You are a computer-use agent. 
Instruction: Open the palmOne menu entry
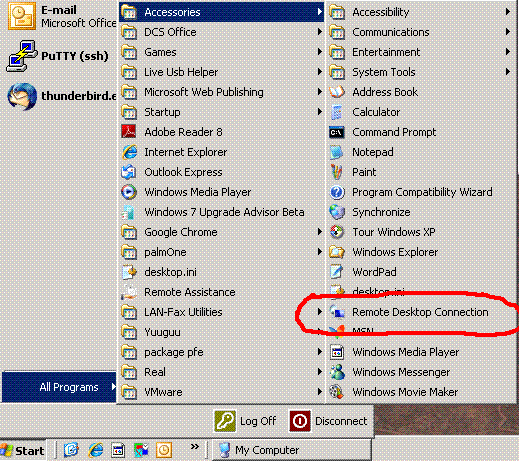221,252
